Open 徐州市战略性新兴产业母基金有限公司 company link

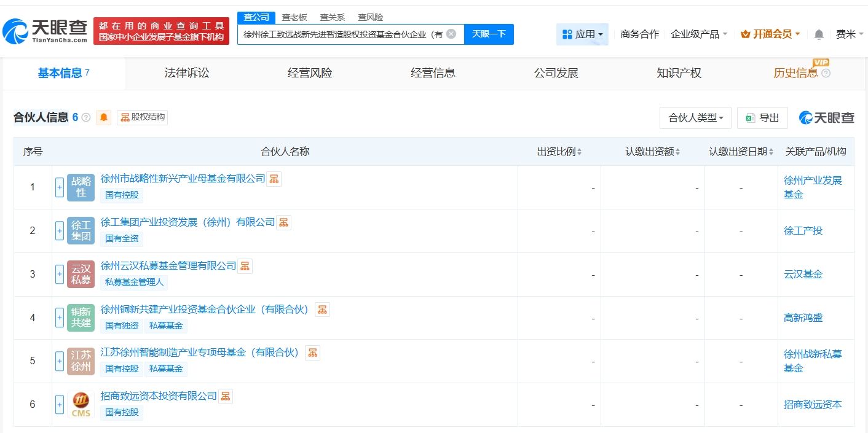tap(183, 179)
